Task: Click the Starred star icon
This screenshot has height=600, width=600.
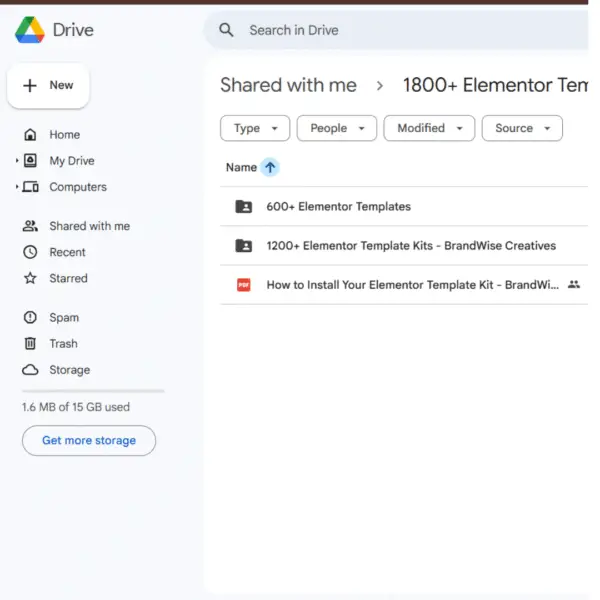Action: 30,278
